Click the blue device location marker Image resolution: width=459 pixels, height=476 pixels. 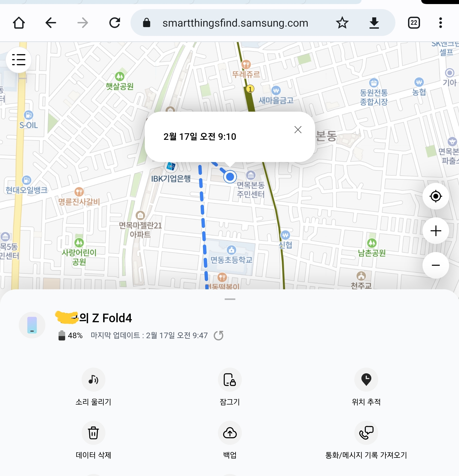230,177
